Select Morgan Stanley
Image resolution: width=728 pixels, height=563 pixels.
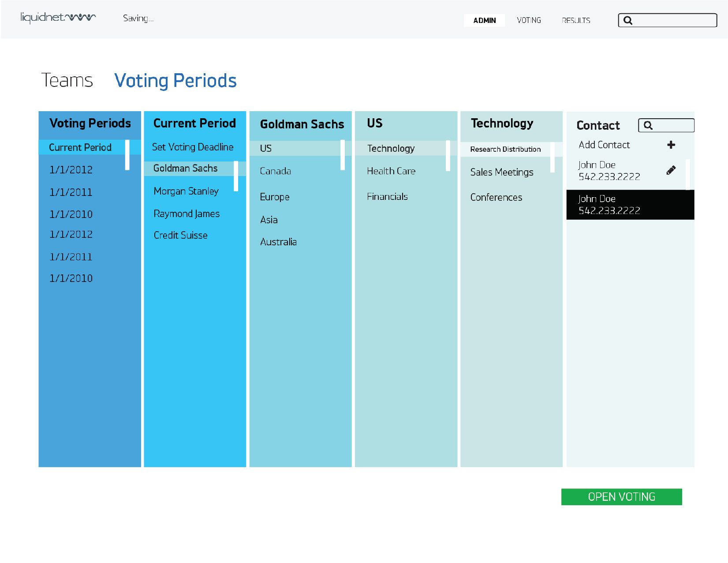[x=186, y=191]
